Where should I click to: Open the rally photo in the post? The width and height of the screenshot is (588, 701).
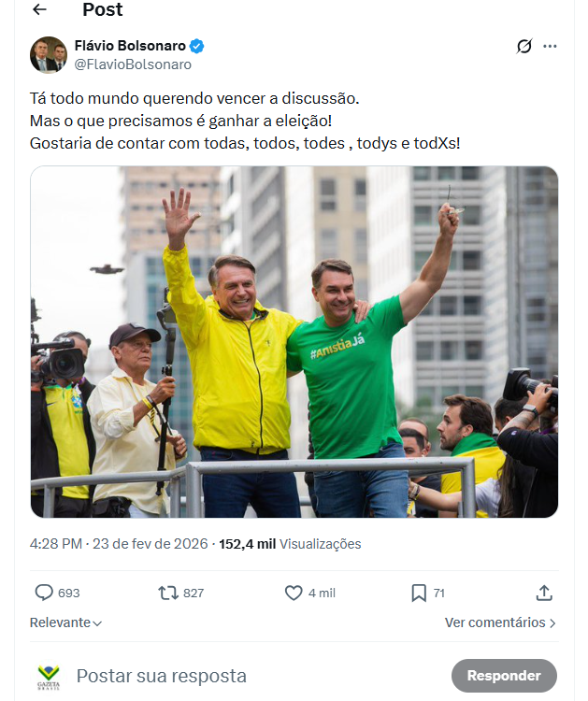click(294, 342)
